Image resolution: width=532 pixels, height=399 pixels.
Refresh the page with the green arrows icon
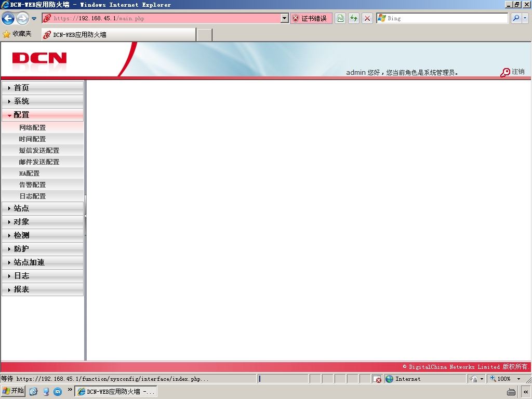(x=353, y=18)
